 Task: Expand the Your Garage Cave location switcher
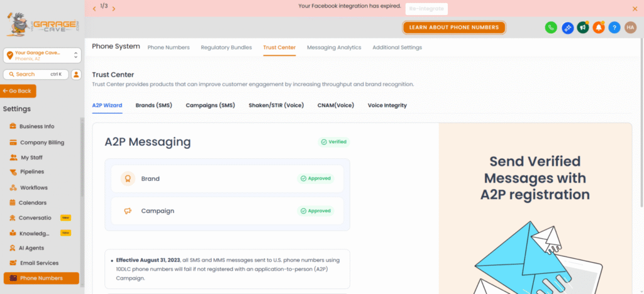click(42, 55)
